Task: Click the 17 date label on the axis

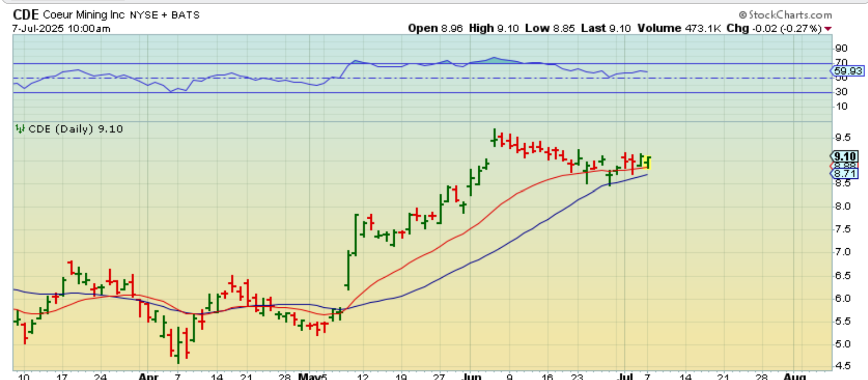Action: pyautogui.click(x=62, y=377)
